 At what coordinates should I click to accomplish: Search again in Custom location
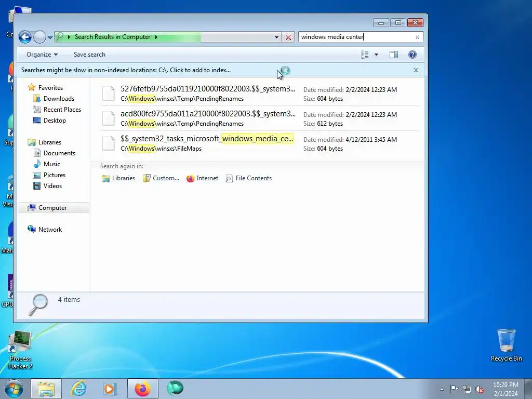pyautogui.click(x=161, y=178)
